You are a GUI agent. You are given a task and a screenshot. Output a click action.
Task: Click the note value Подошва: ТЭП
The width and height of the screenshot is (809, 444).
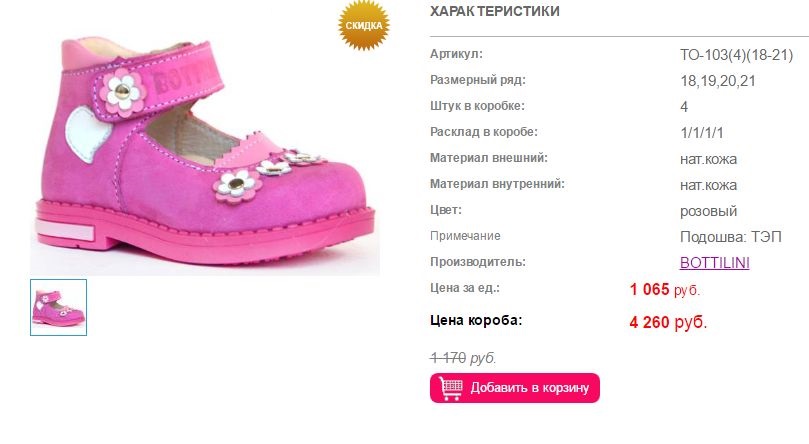click(731, 237)
